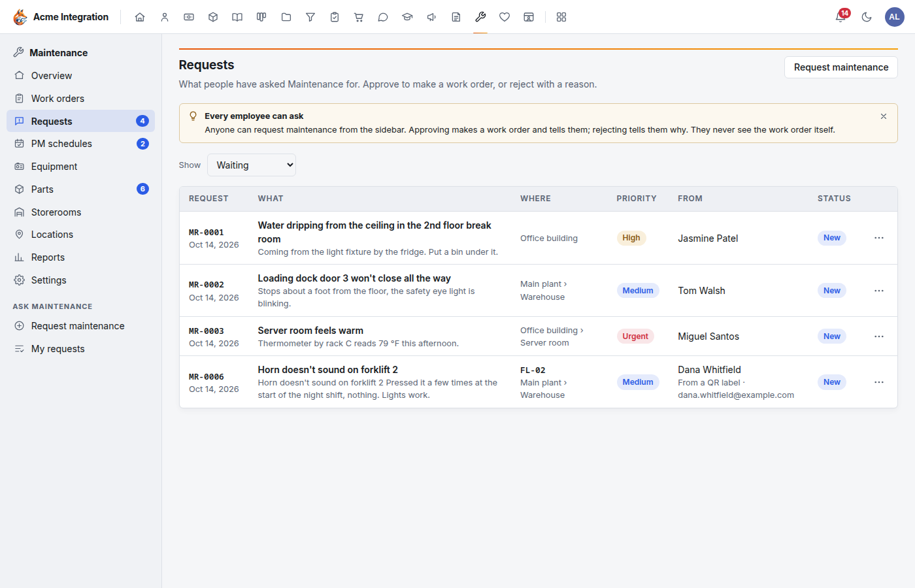Click the wrench maintenance icon in top navigation
Viewport: 915px width, 588px height.
480,17
